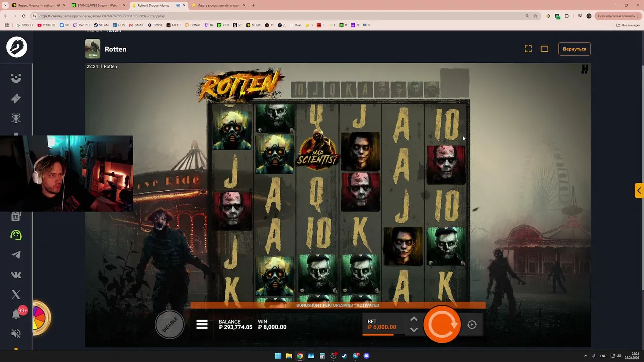Open Calculator from the taskbar
Screen dimensions: 644x362
[x=322, y=356]
